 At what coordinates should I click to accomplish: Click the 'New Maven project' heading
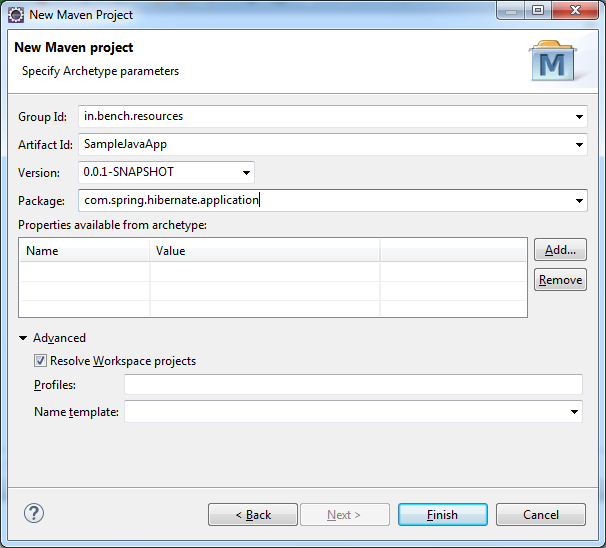74,48
